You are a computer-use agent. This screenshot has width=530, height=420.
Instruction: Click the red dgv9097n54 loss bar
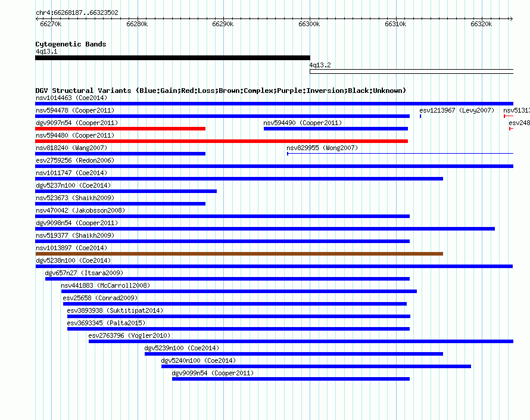(x=120, y=129)
